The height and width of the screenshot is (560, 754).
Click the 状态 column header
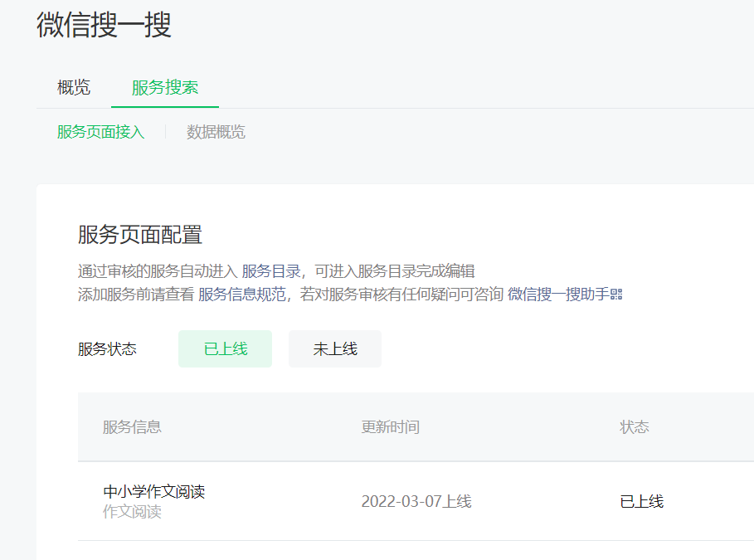pyautogui.click(x=635, y=426)
